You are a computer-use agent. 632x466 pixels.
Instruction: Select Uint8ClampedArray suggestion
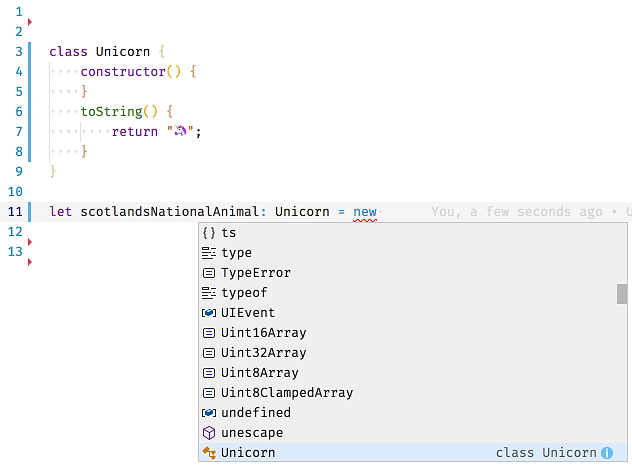pos(287,393)
